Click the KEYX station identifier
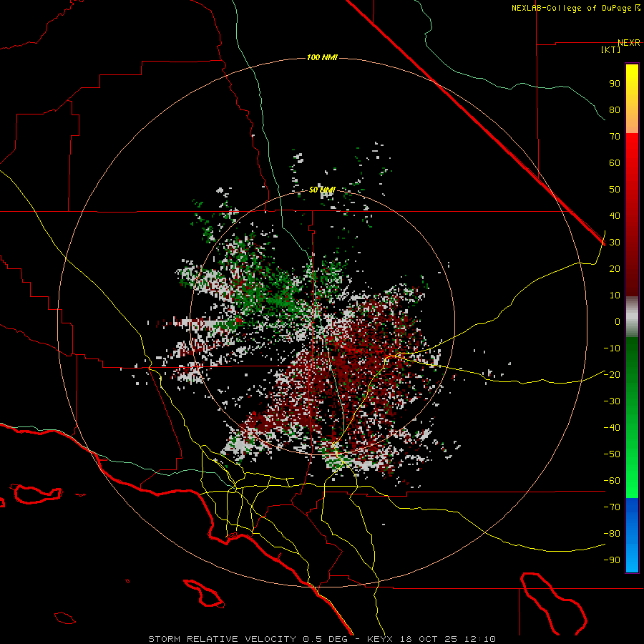The height and width of the screenshot is (644, 644). pyautogui.click(x=380, y=639)
